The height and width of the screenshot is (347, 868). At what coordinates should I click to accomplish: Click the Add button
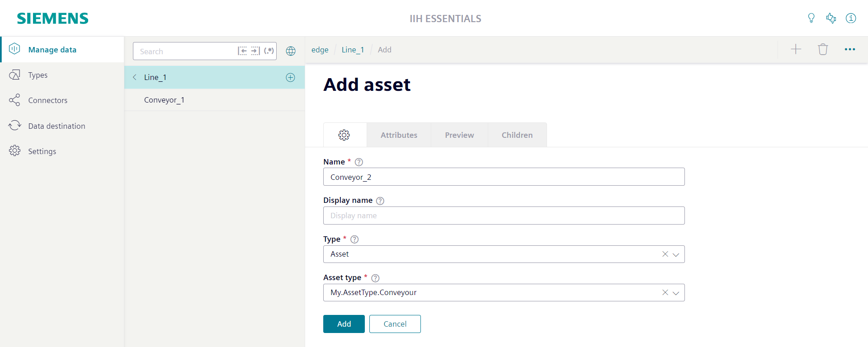pos(344,324)
